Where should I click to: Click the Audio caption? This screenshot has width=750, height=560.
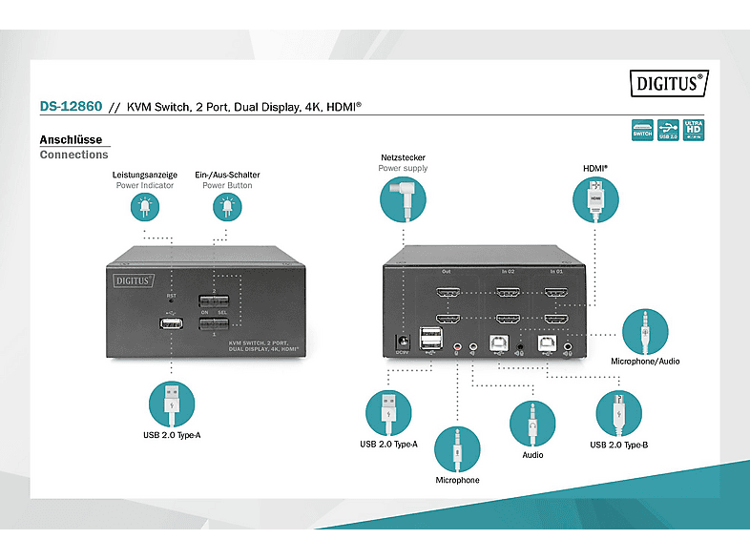(532, 455)
